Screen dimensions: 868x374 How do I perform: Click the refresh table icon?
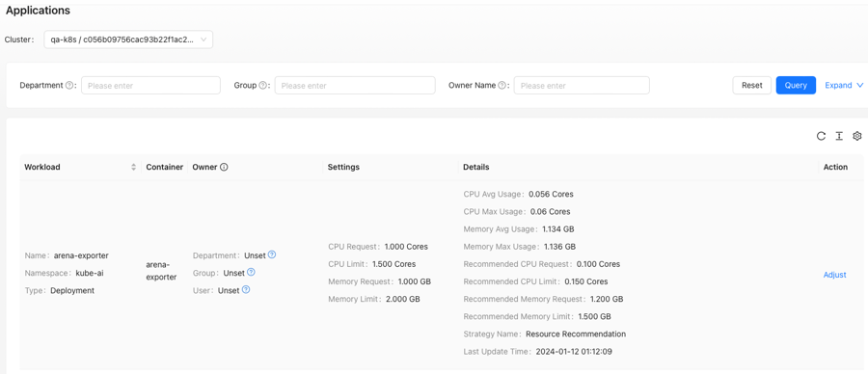821,136
